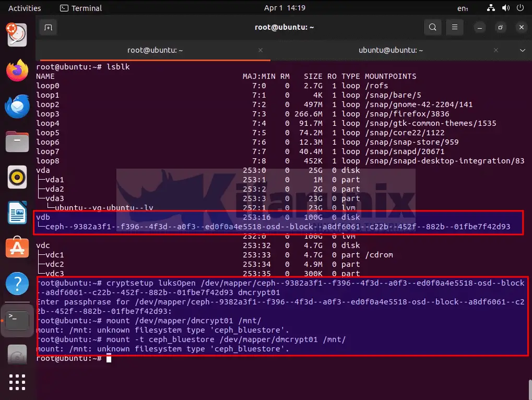Open the Help icon in dock
The height and width of the screenshot is (400, 532).
tap(17, 284)
